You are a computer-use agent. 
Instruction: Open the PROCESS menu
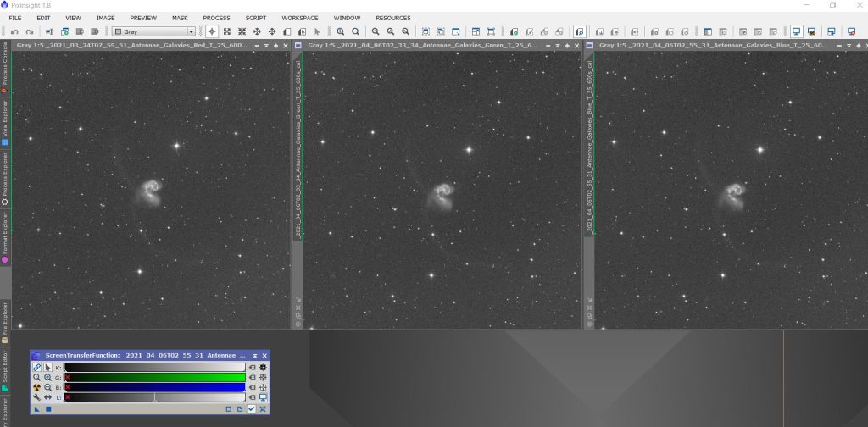[216, 18]
